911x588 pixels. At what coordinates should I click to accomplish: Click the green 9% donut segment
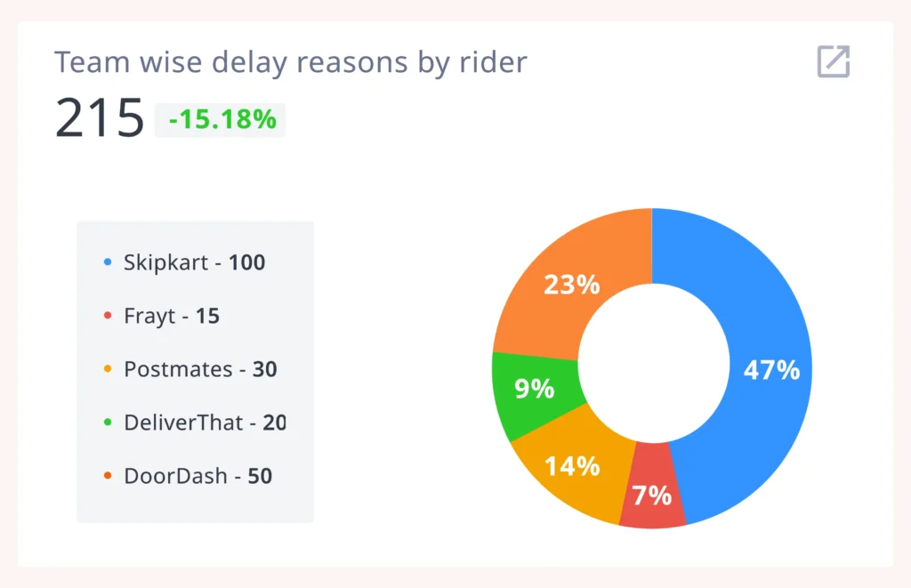(x=536, y=390)
